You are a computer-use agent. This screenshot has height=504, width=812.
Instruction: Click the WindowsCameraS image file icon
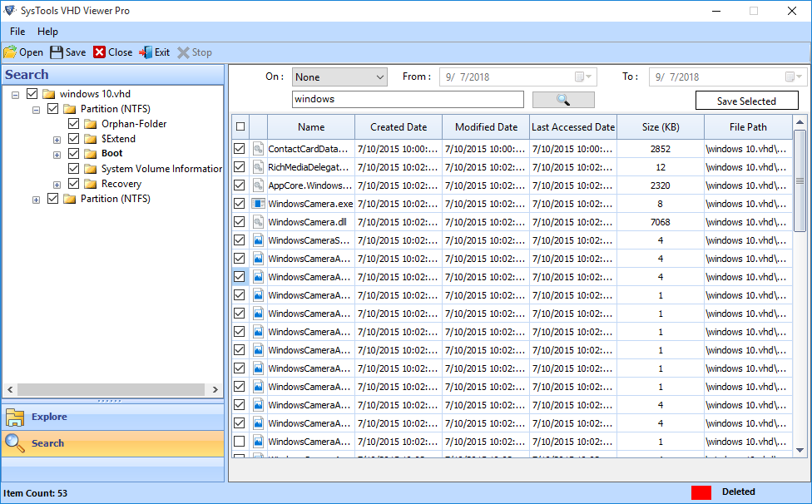258,240
